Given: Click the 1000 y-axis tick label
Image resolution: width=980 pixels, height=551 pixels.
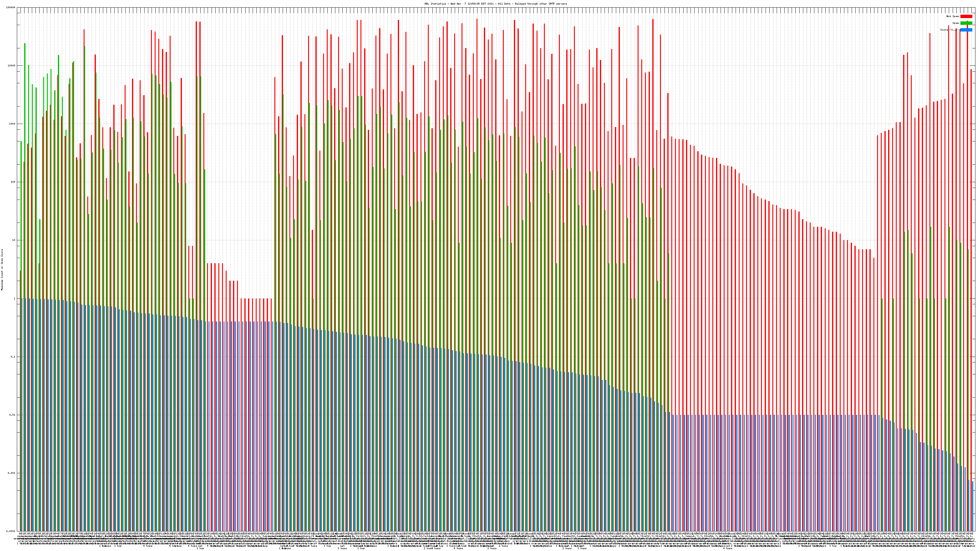Looking at the screenshot, I should [13, 124].
